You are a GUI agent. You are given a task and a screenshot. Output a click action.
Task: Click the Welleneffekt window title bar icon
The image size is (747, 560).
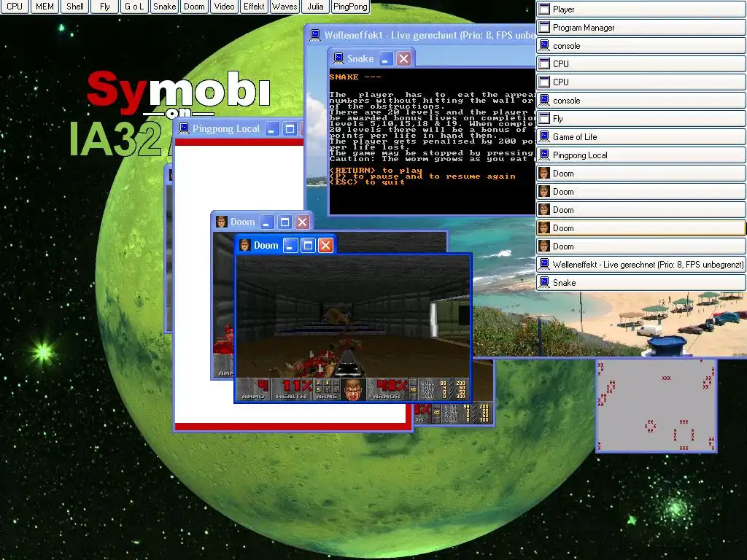315,35
